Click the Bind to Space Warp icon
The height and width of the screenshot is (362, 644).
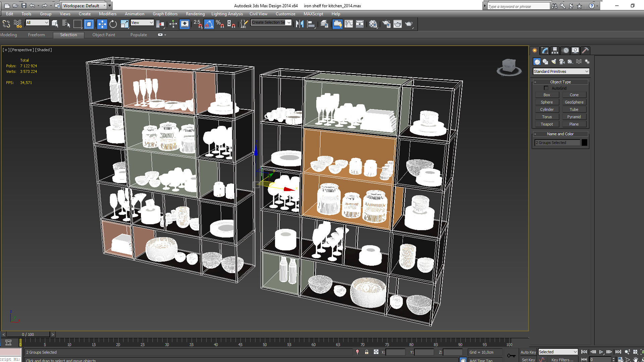[17, 24]
